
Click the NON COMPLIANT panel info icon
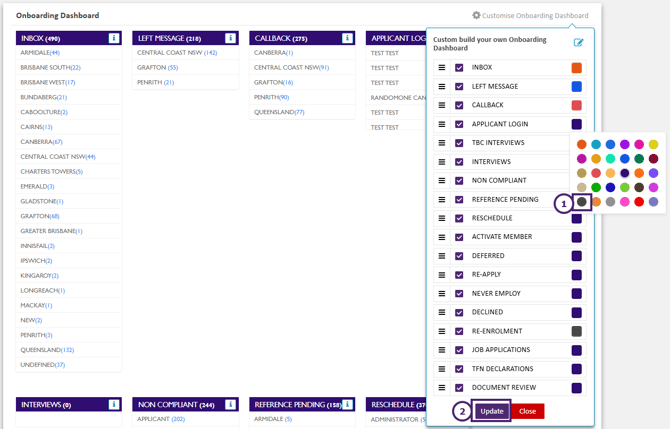tap(230, 404)
